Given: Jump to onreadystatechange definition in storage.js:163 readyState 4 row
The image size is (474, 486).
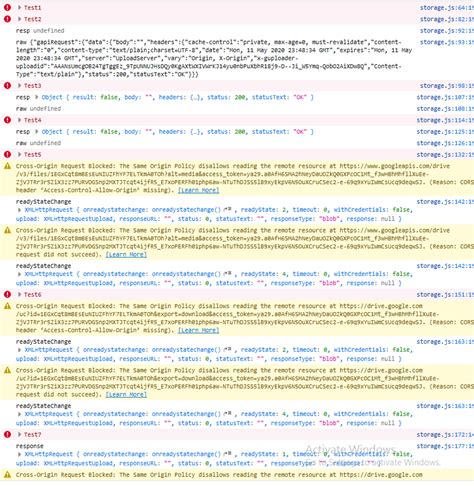Looking at the screenshot, I should [227, 414].
